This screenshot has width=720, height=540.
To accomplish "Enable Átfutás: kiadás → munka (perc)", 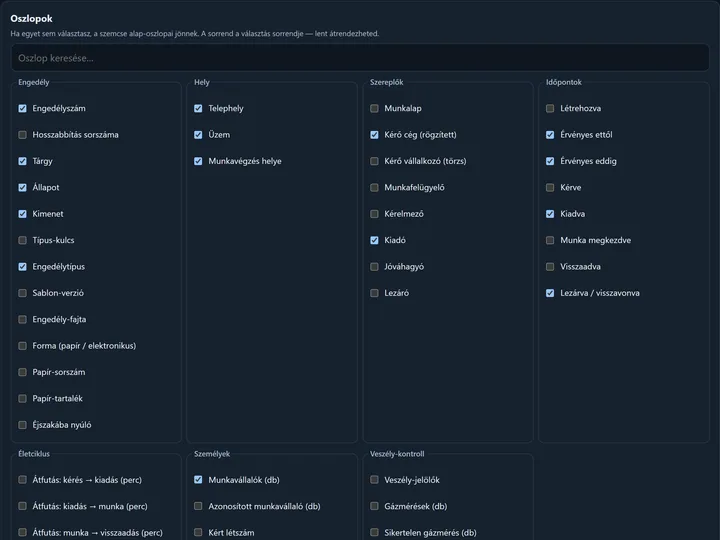I will 22,506.
